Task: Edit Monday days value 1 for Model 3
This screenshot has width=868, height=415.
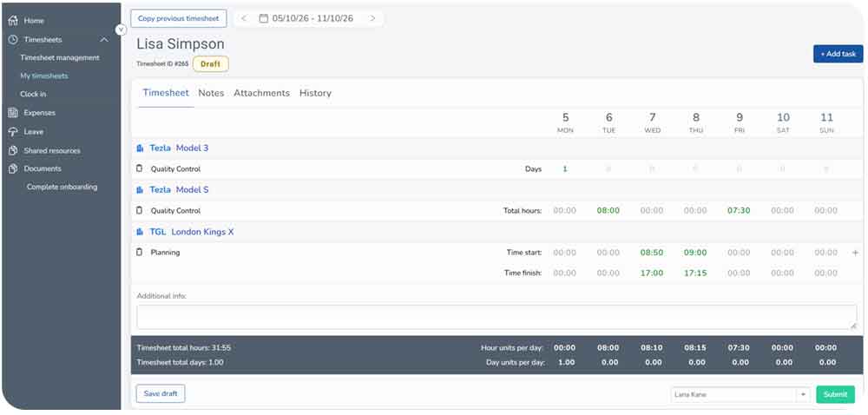Action: 565,168
